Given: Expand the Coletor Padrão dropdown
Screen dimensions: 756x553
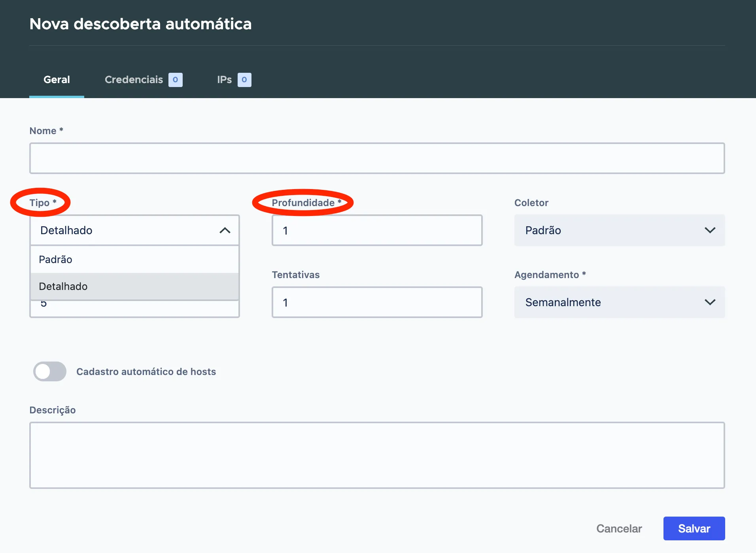Looking at the screenshot, I should click(x=620, y=230).
